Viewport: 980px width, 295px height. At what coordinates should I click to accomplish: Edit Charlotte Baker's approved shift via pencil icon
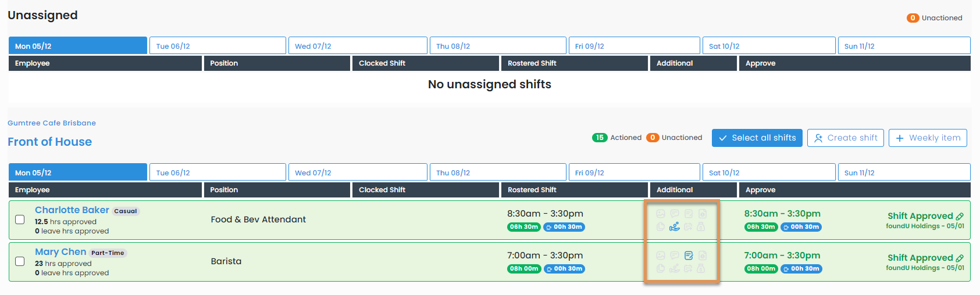point(960,217)
